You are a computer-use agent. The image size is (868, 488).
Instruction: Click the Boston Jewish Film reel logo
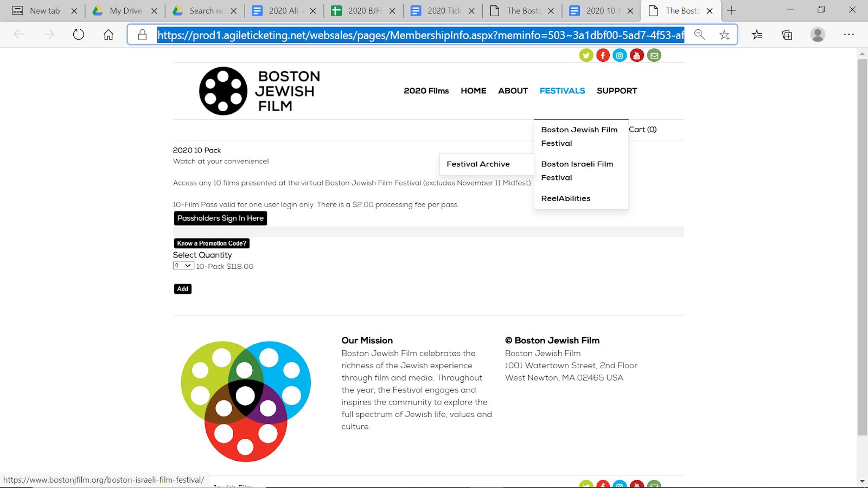tap(260, 91)
